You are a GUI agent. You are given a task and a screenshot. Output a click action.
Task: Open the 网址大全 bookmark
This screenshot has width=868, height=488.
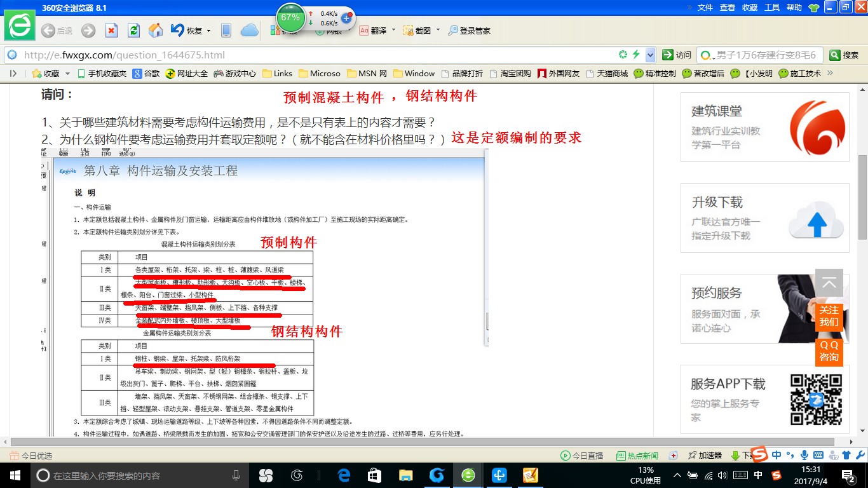click(x=187, y=73)
